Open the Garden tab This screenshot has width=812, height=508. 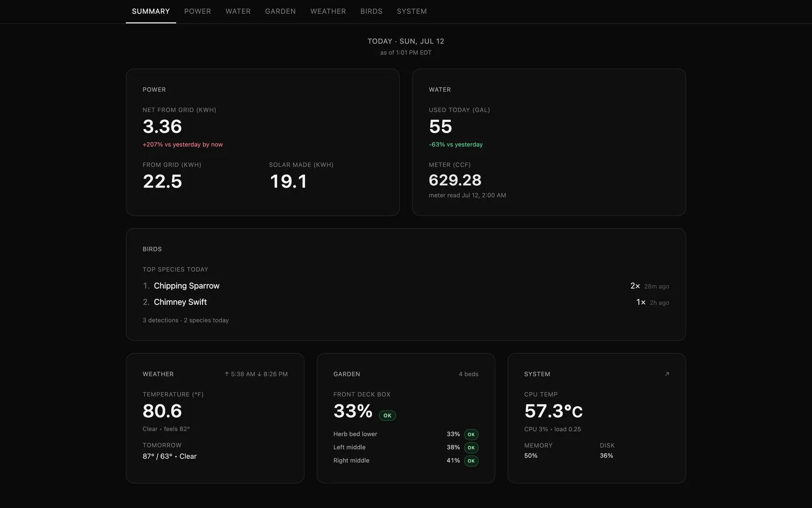[x=280, y=11]
